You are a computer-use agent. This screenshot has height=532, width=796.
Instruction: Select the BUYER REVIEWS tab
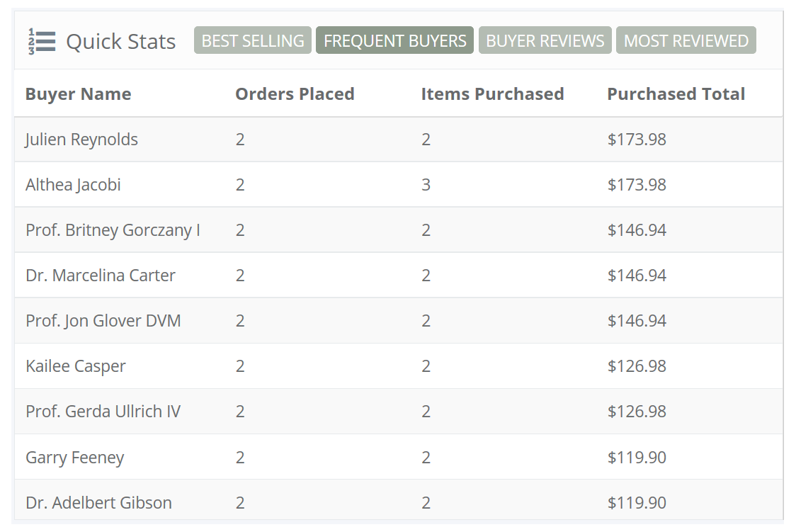point(545,40)
